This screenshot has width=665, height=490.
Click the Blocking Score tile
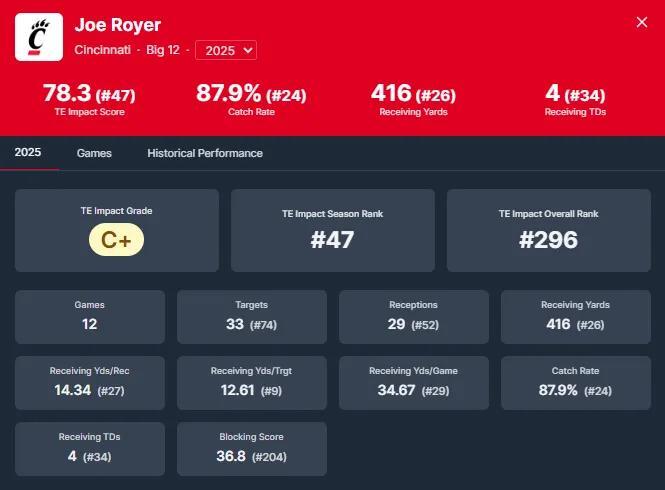[252, 448]
